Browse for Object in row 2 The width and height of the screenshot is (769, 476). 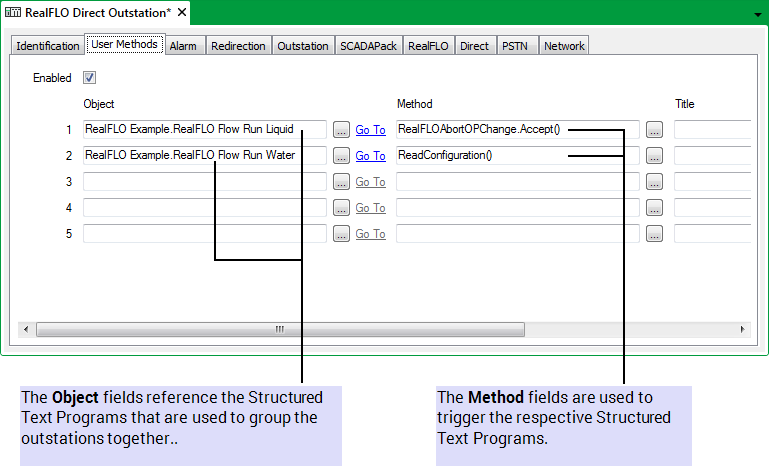(x=341, y=155)
